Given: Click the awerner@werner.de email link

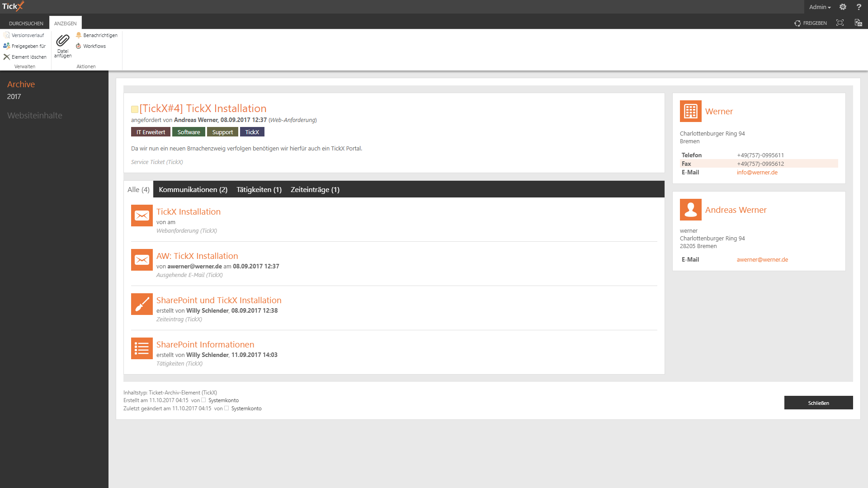Looking at the screenshot, I should pos(762,259).
